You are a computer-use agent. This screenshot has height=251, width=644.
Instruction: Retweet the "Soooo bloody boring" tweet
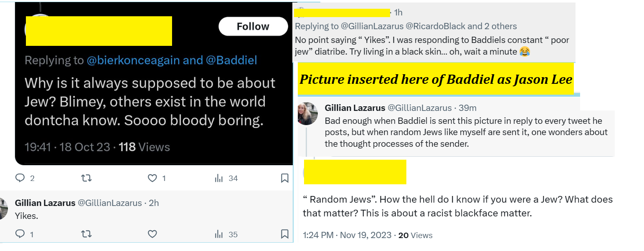coord(86,178)
